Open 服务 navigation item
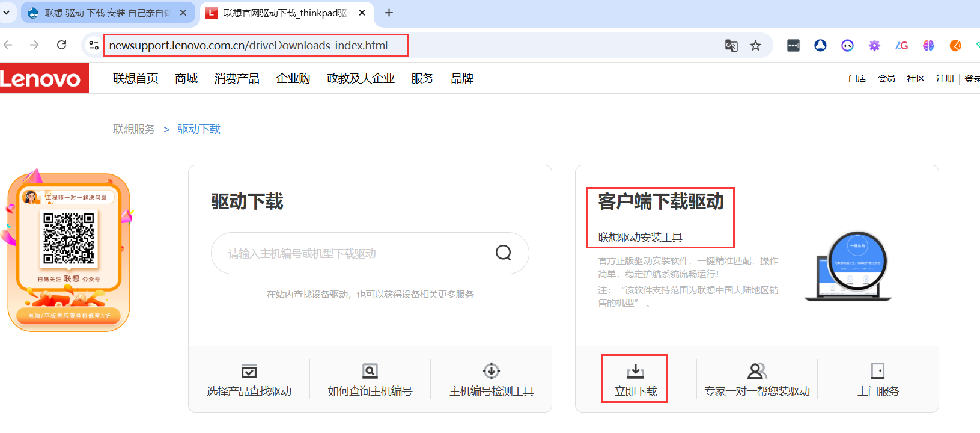The height and width of the screenshot is (433, 980). tap(422, 78)
